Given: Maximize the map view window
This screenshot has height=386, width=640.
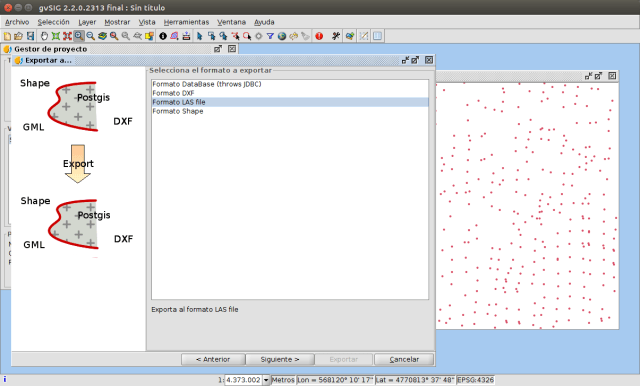Looking at the screenshot, I should 598,76.
